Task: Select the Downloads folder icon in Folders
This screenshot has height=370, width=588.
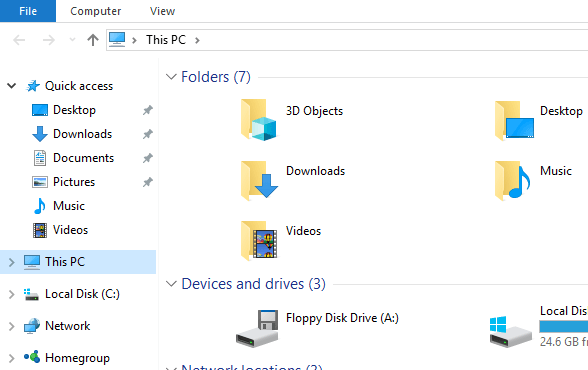Action: pos(259,181)
